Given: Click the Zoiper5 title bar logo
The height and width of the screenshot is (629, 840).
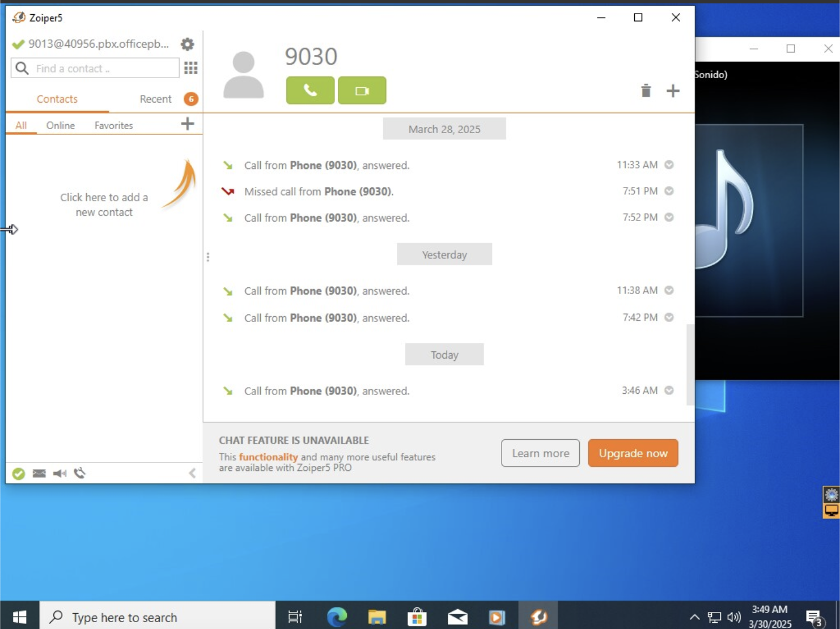Looking at the screenshot, I should click(x=19, y=18).
